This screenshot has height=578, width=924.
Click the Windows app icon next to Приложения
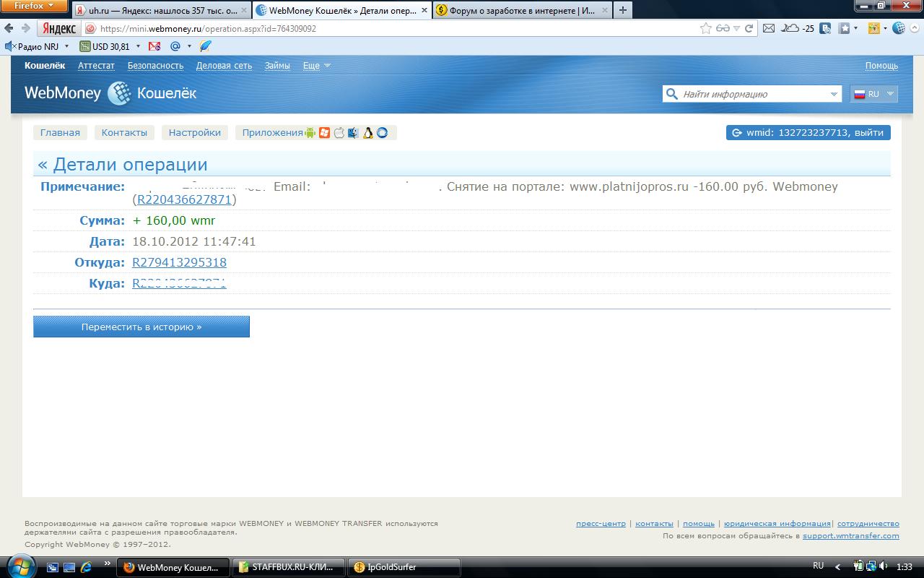324,133
